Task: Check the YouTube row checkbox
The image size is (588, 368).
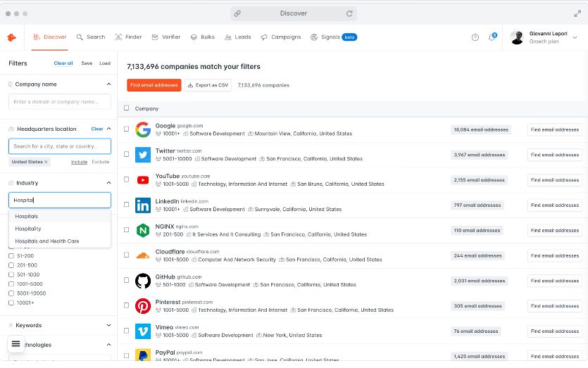Action: pos(126,179)
